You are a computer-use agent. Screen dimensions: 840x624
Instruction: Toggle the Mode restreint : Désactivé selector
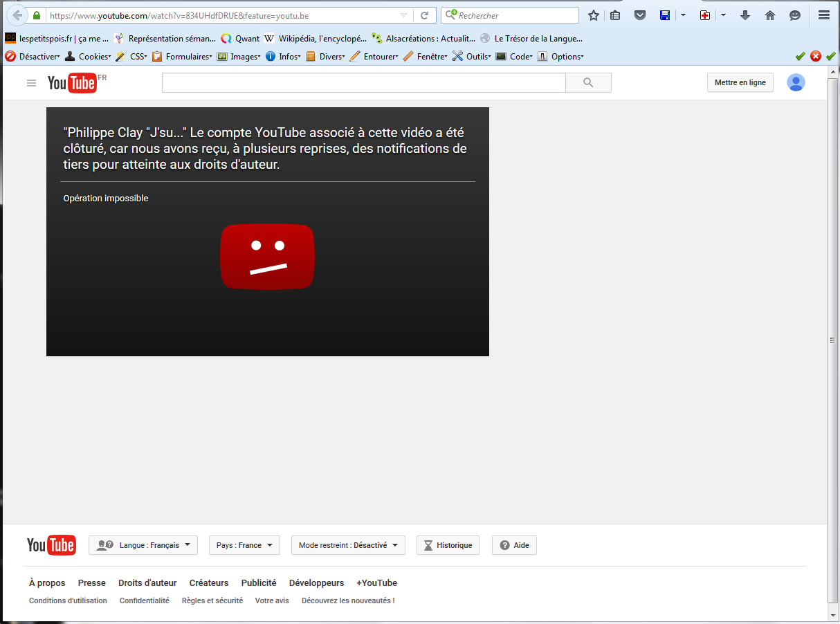coord(348,545)
